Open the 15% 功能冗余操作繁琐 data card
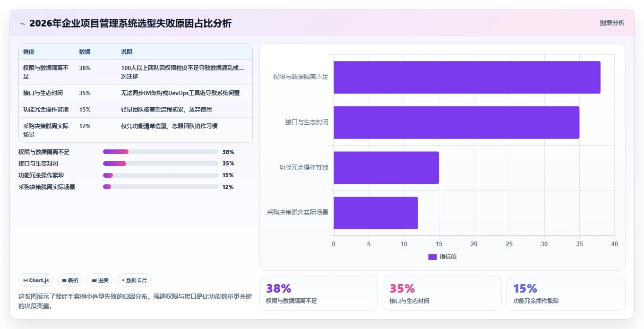 pos(566,293)
